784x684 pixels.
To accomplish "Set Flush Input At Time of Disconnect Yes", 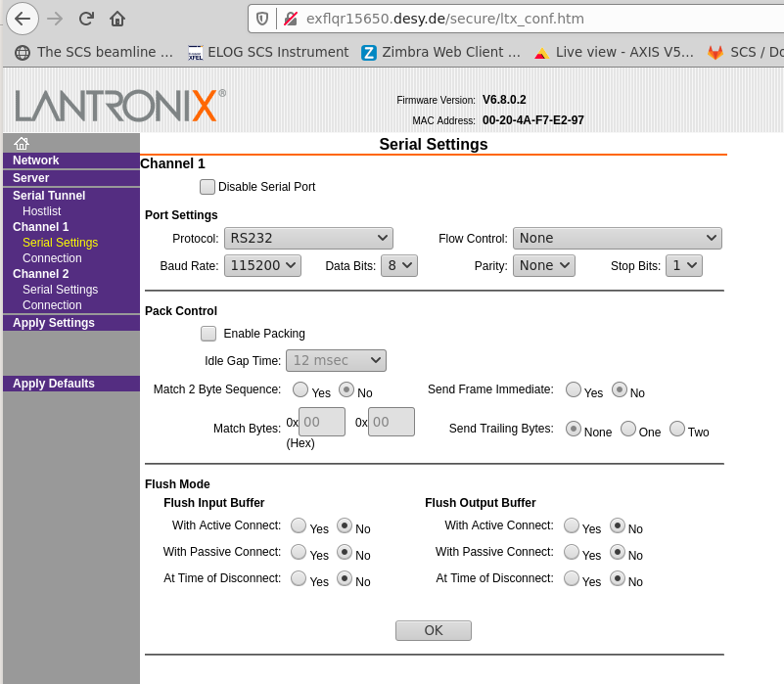I will [299, 578].
